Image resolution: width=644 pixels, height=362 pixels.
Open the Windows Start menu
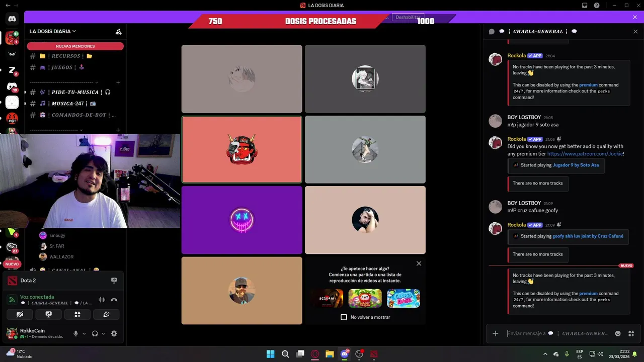270,354
